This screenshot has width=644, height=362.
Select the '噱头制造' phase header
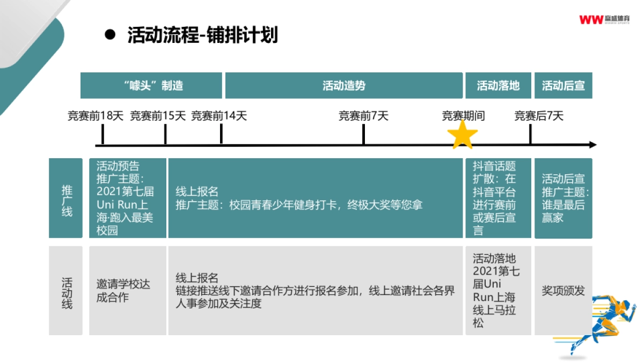[151, 85]
